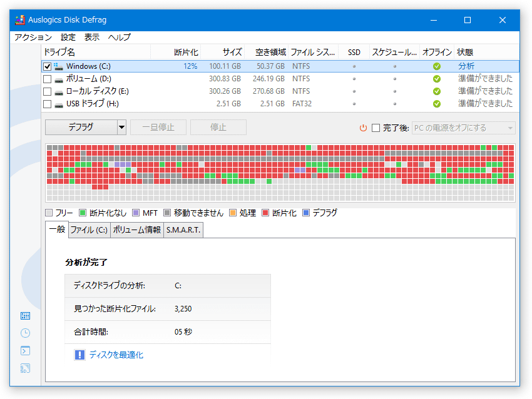Maximize the Auslogics Disk Defrag window

click(x=468, y=21)
